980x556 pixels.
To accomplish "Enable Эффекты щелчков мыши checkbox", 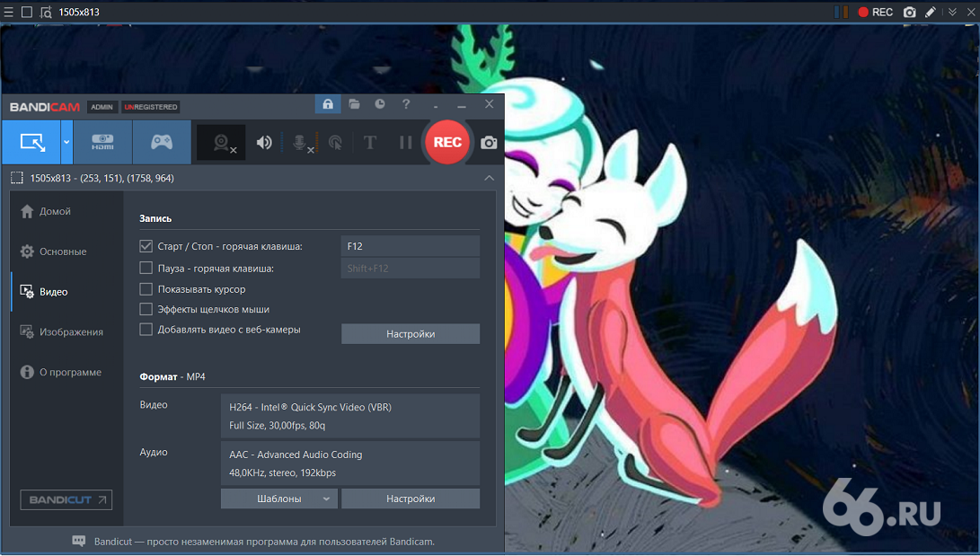I will 146,309.
